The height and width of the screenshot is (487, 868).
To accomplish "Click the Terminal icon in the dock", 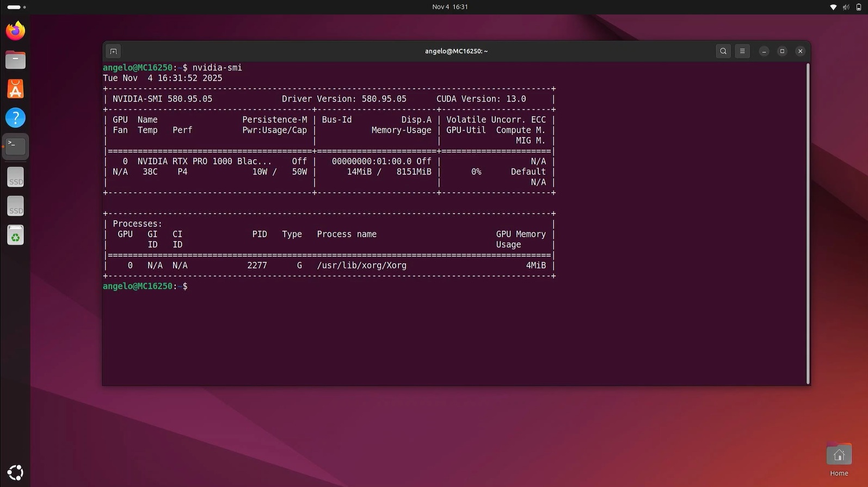I will 15,146.
